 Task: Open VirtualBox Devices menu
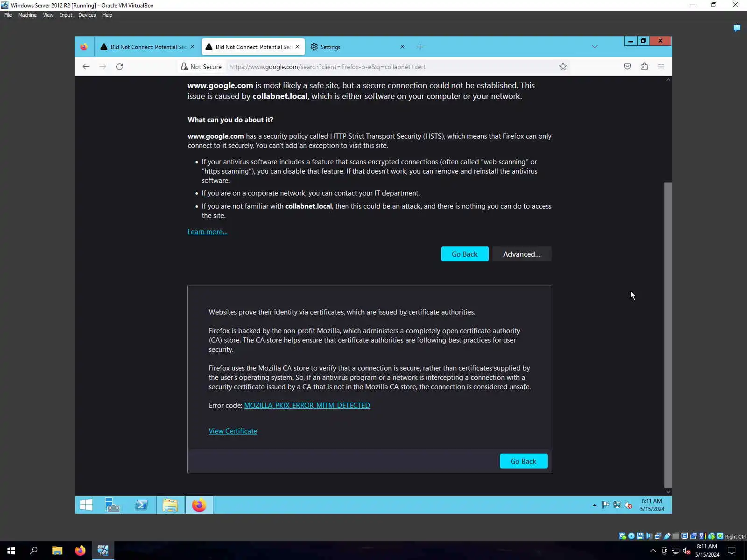(x=87, y=15)
